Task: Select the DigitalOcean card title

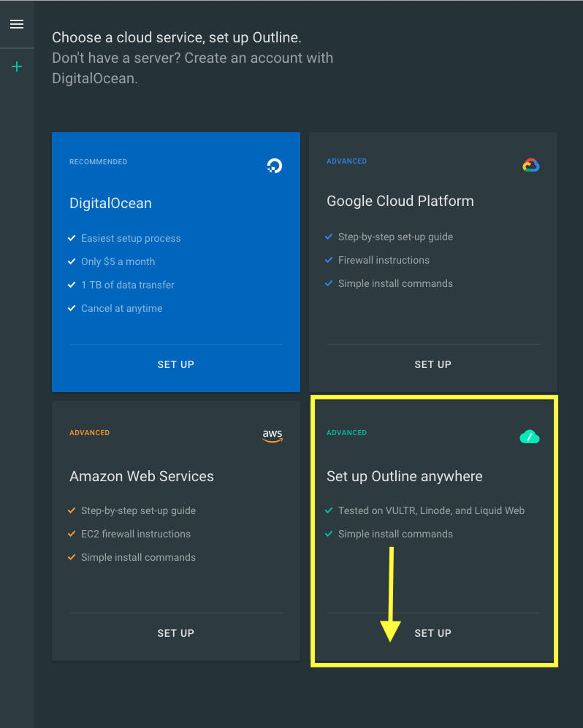Action: tap(110, 203)
